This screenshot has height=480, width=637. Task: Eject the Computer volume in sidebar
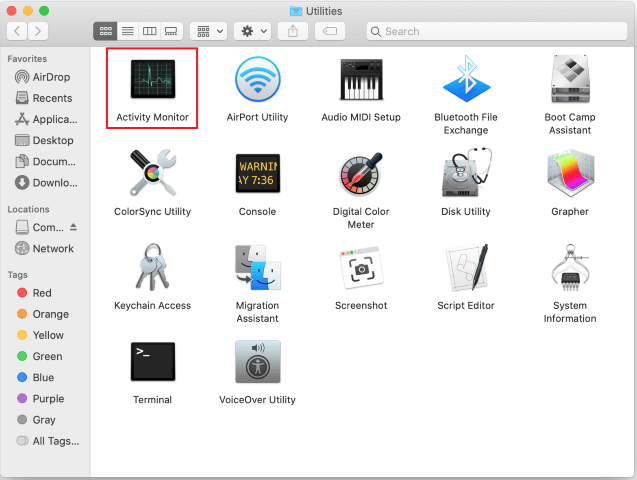pyautogui.click(x=73, y=227)
